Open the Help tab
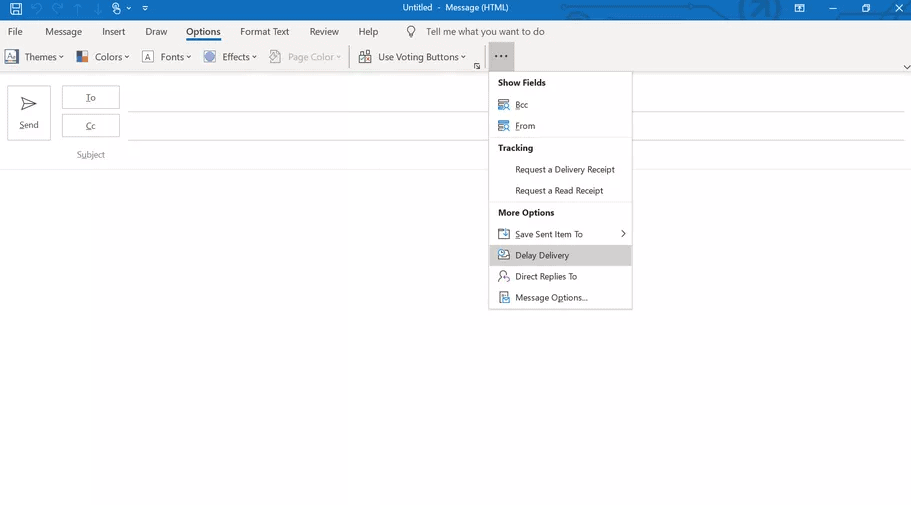The width and height of the screenshot is (911, 505). click(x=368, y=31)
